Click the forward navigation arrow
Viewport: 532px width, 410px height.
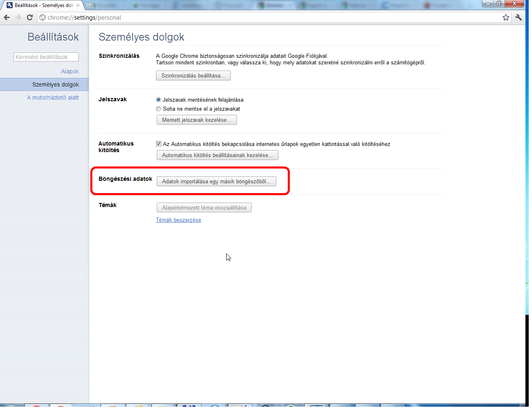click(18, 17)
